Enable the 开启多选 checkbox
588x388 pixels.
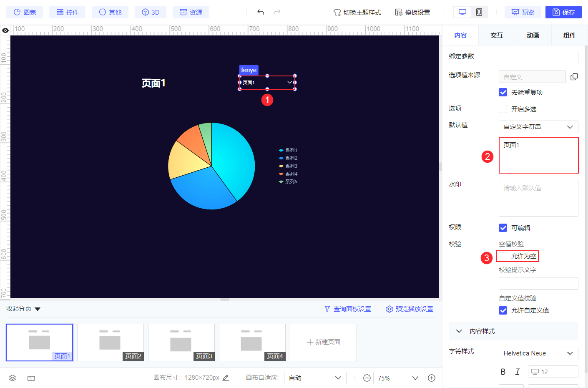(503, 109)
